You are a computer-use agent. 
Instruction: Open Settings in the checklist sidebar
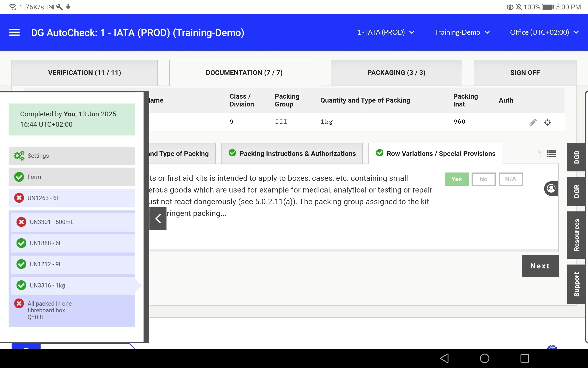tap(72, 156)
